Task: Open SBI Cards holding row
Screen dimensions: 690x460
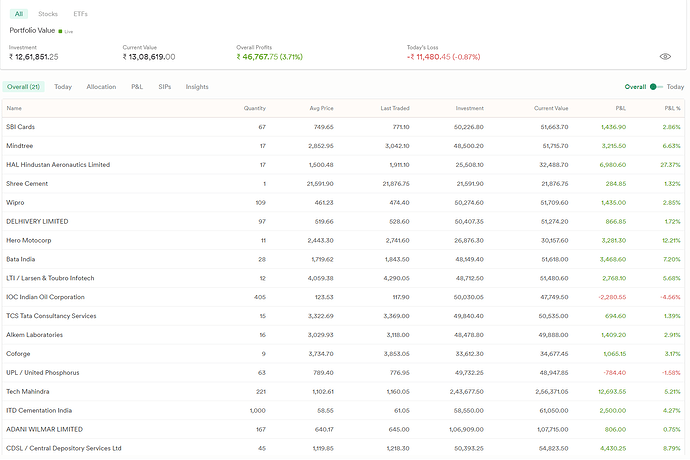Action: coord(343,127)
